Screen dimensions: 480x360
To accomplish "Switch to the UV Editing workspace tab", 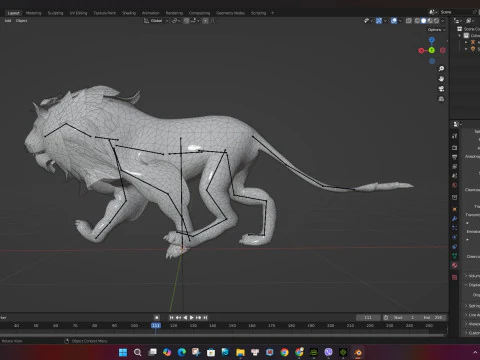I will pyautogui.click(x=78, y=13).
